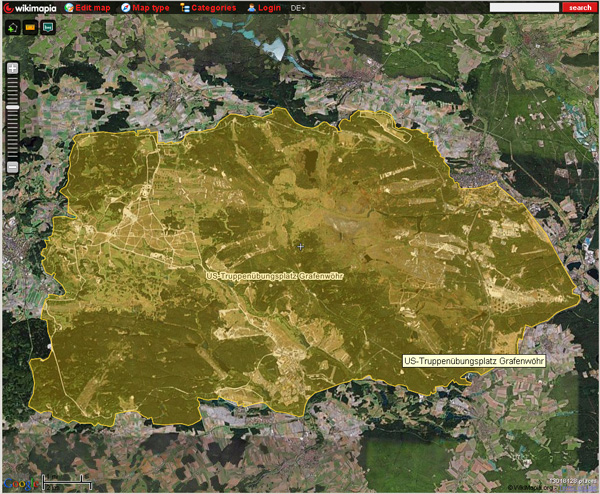Select the yellow distance measure tool
Viewport: 600px width, 494px height.
[30, 28]
